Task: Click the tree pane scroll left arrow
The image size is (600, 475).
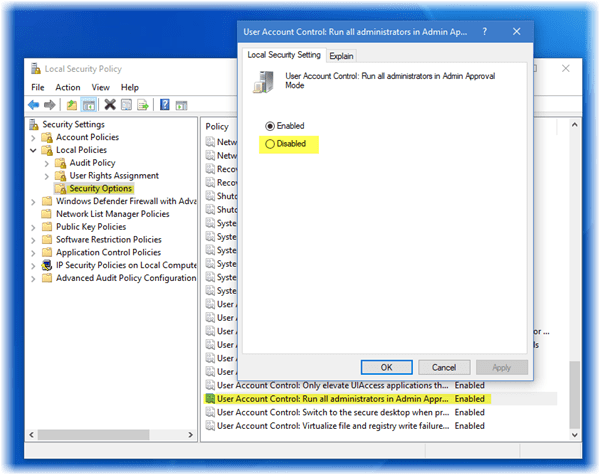Action: pos(32,435)
